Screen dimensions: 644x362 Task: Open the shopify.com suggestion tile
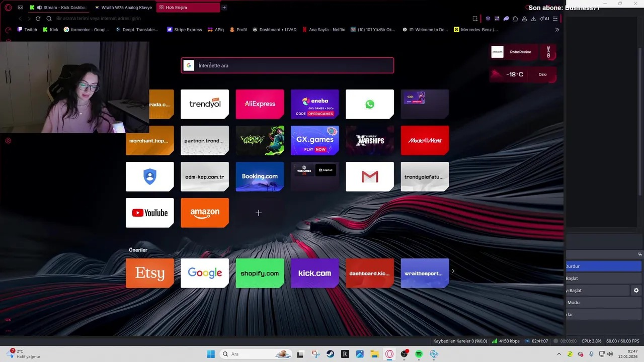tap(260, 273)
